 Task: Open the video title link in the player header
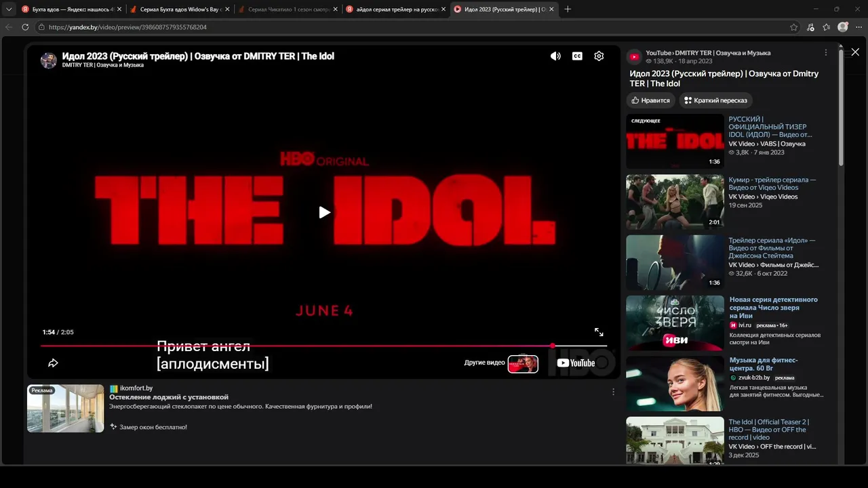coord(198,56)
